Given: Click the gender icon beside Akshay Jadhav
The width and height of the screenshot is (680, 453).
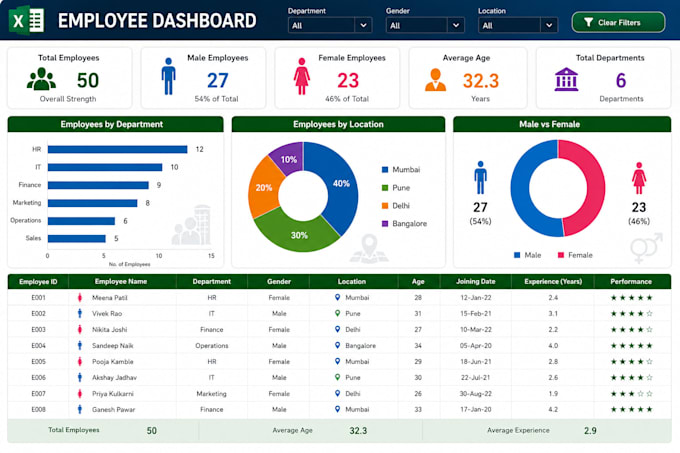Looking at the screenshot, I should coord(80,378).
